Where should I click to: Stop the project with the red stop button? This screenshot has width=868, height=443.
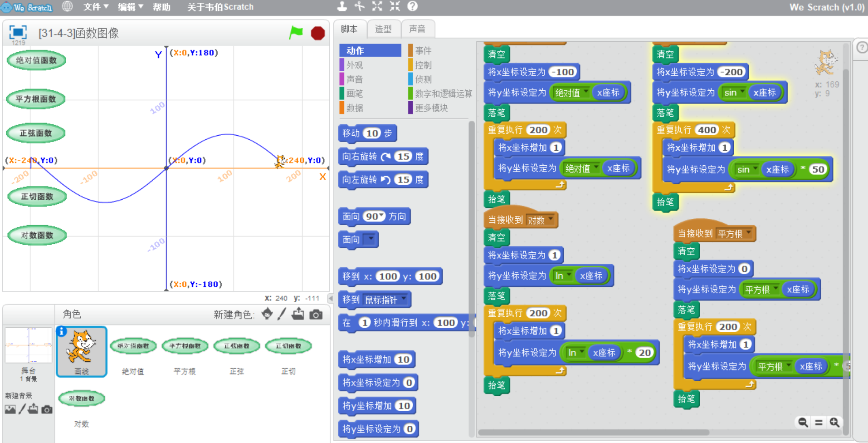[x=318, y=33]
